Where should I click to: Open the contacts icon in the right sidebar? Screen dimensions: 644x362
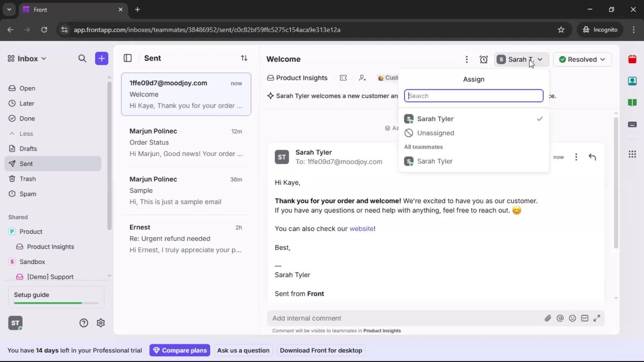633,81
